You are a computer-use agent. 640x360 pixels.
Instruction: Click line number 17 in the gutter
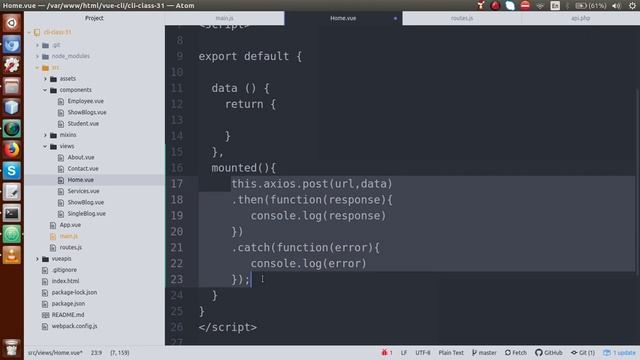(177, 184)
